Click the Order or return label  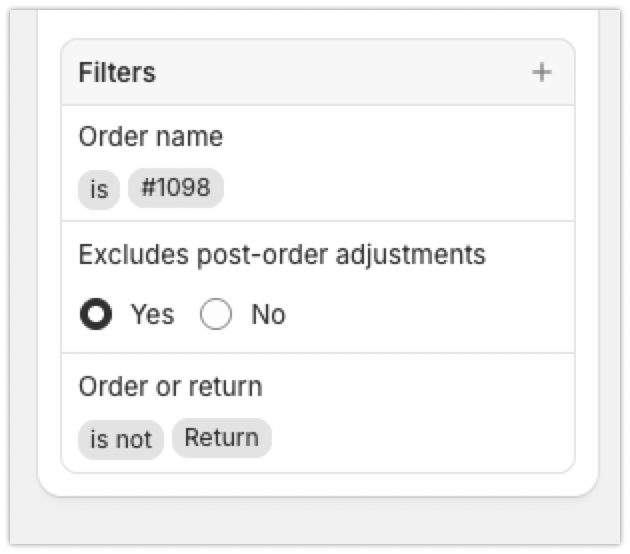[x=170, y=386]
